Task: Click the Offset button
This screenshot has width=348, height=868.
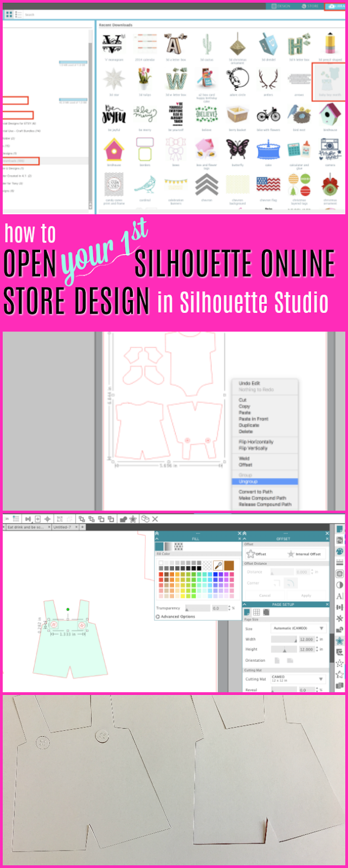Action: pyautogui.click(x=257, y=554)
